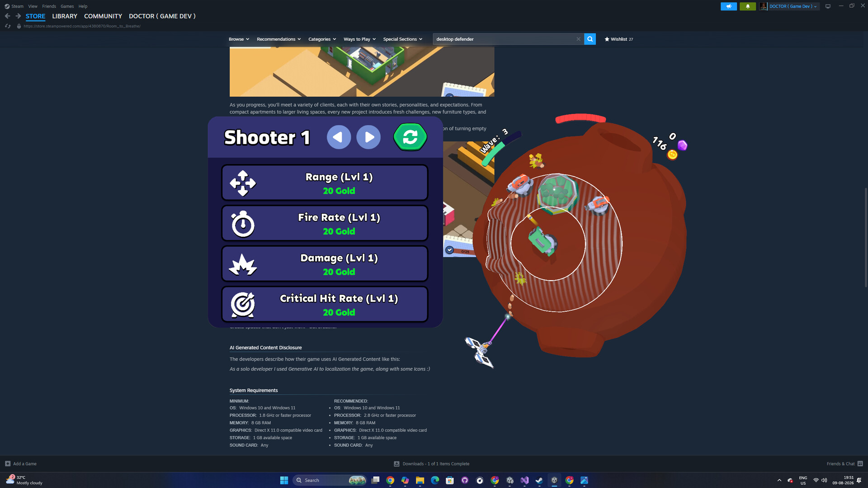Select the right orange turret on the planet
The width and height of the screenshot is (868, 488).
pyautogui.click(x=598, y=205)
